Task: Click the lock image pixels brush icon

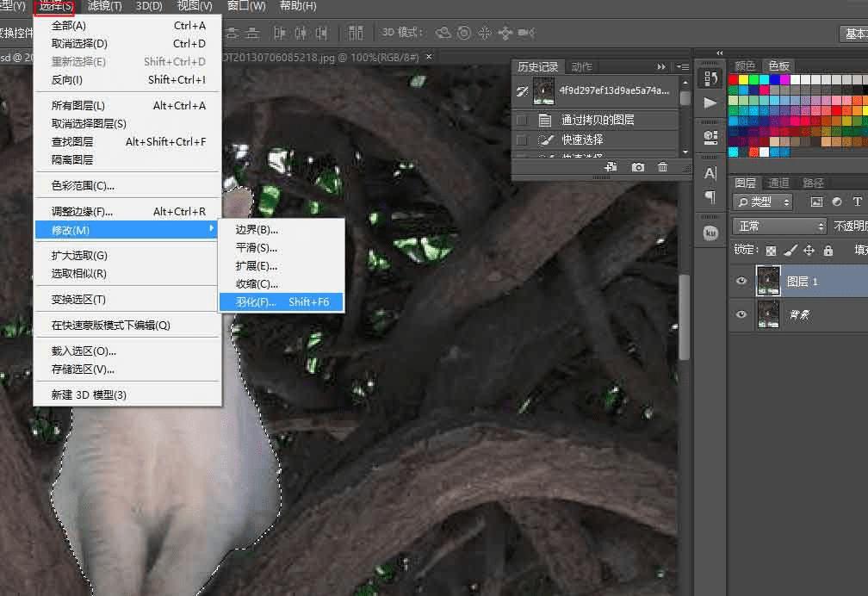Action: point(790,251)
